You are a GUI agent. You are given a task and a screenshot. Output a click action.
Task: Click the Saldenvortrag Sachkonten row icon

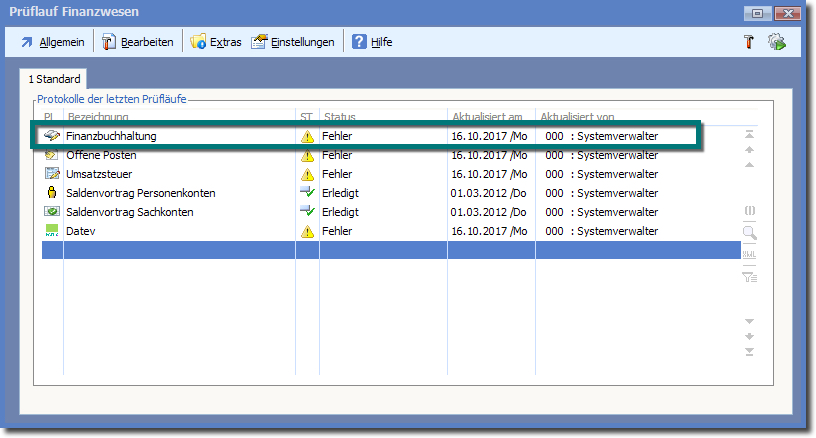pos(51,212)
